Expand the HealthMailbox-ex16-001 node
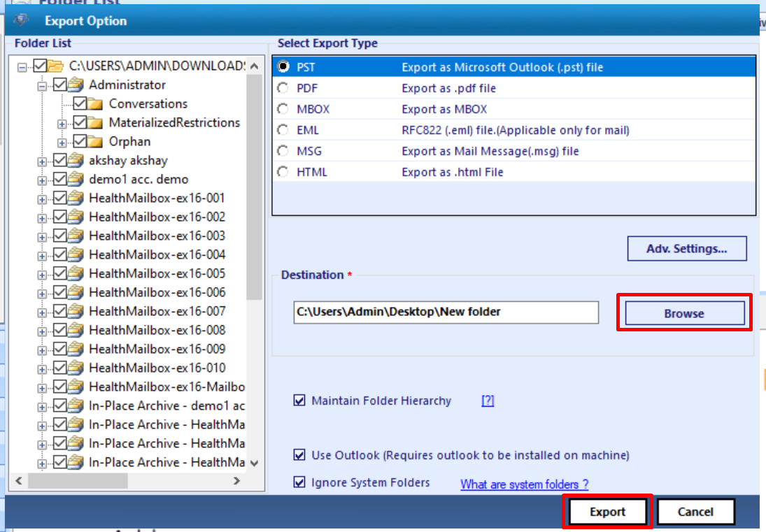The height and width of the screenshot is (532, 766). 43,199
